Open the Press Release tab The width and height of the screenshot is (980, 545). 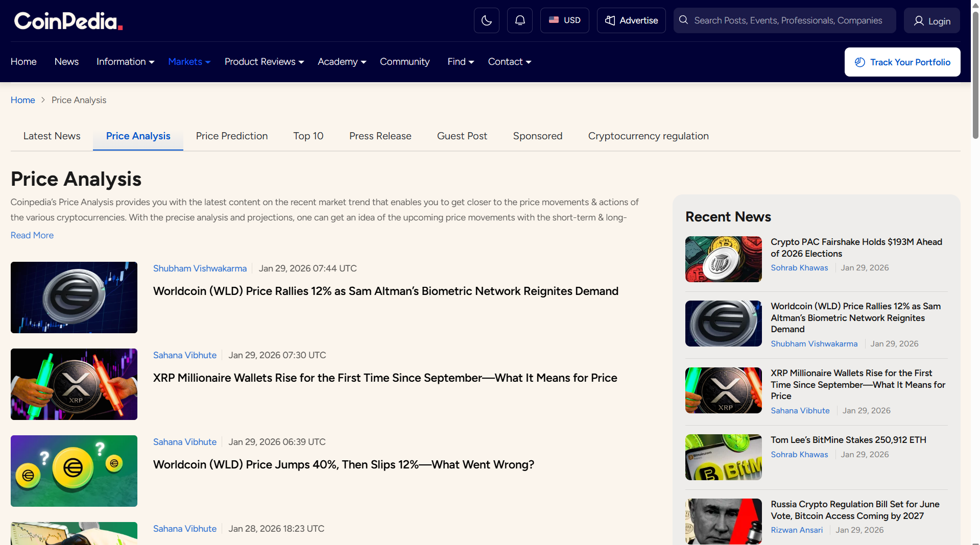380,136
